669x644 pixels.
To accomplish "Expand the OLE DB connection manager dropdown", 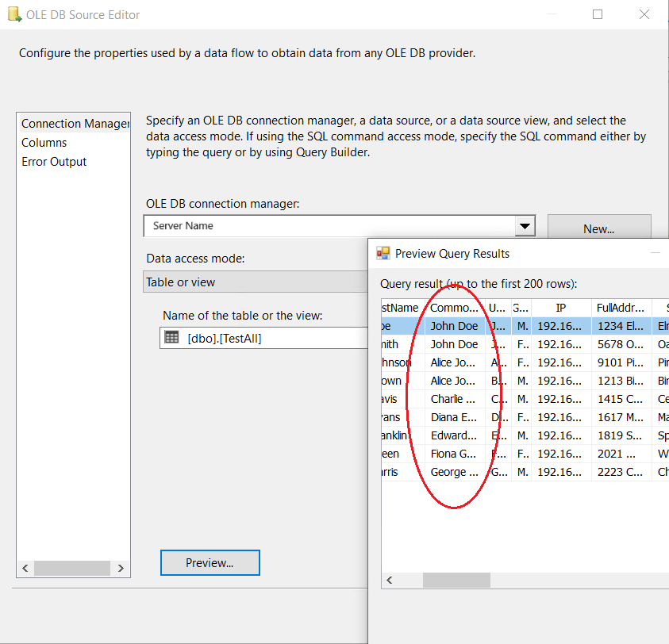I will (525, 226).
